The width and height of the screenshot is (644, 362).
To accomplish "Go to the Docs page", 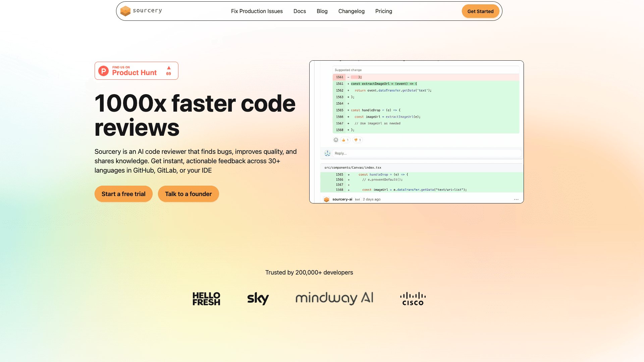I will point(300,11).
